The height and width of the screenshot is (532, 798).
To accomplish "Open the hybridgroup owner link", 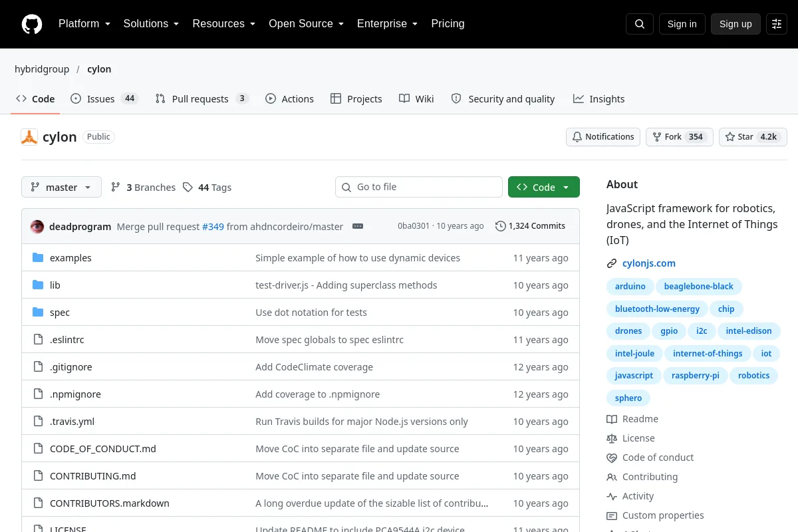I will [x=42, y=69].
